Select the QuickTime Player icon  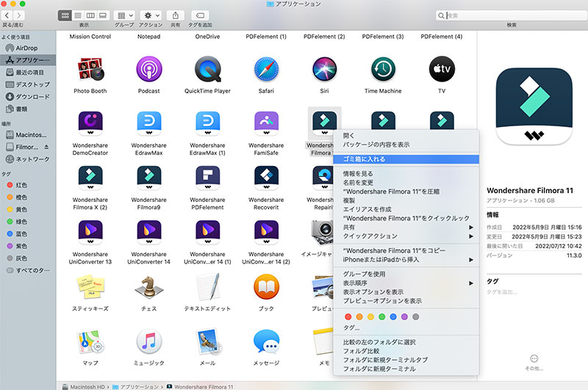(x=207, y=69)
